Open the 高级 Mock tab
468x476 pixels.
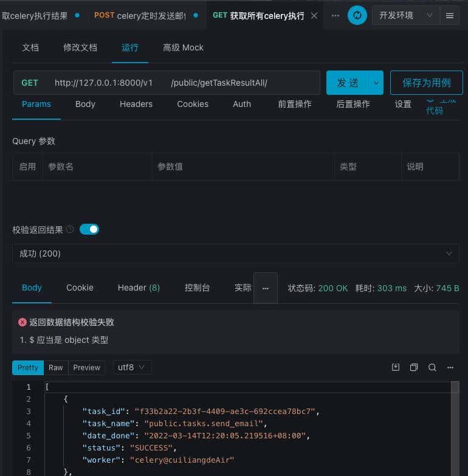tap(183, 47)
